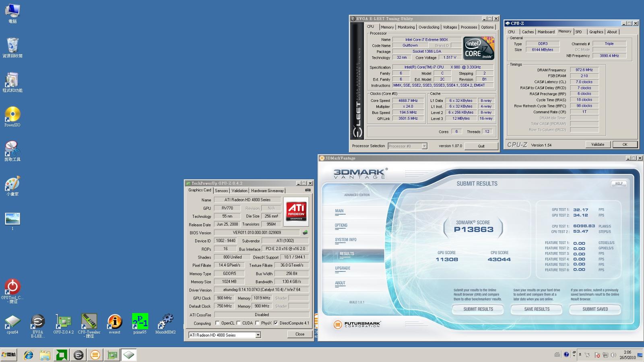Screen dimensions: 644x362
Task: Select OPTIONS in 3DMark Vantage sidebar
Action: point(341,225)
